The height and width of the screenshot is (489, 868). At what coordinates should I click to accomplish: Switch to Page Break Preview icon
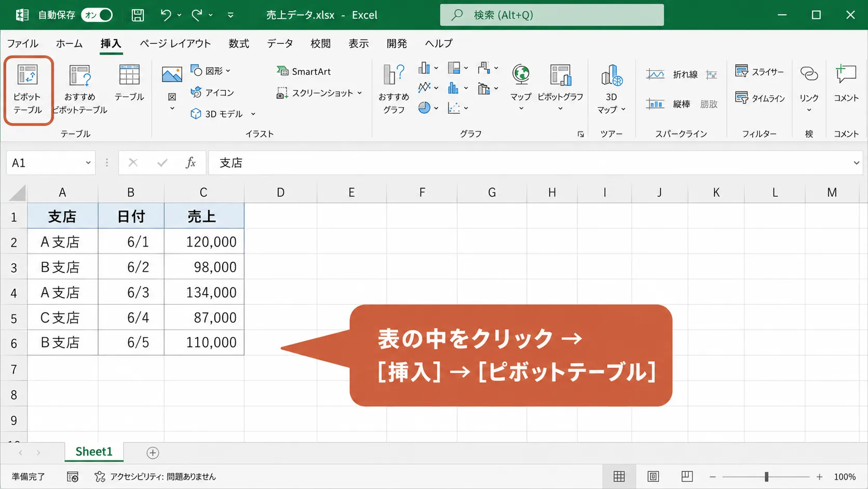[687, 477]
